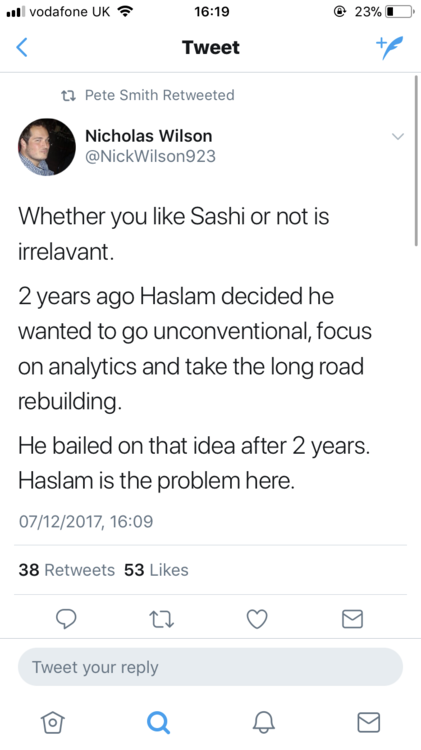Screen dimensions: 421x750
Task: Like the tweet with the heart icon
Action: pyautogui.click(x=257, y=619)
